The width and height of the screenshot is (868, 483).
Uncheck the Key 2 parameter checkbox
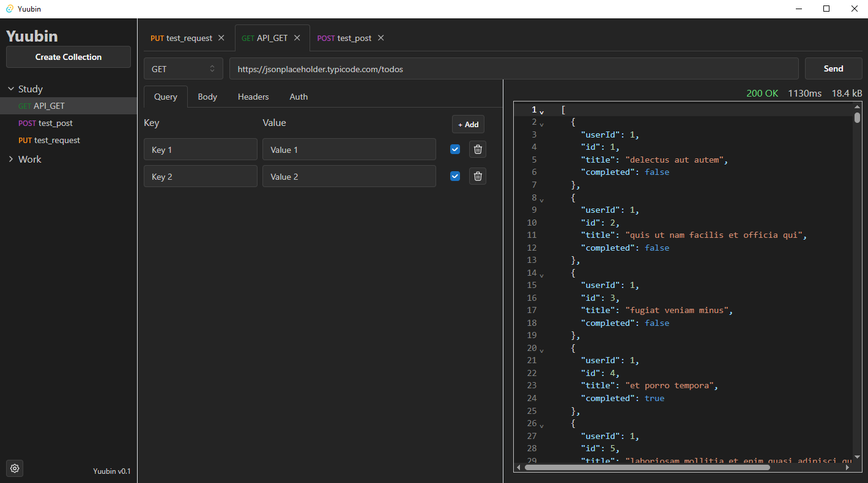454,176
